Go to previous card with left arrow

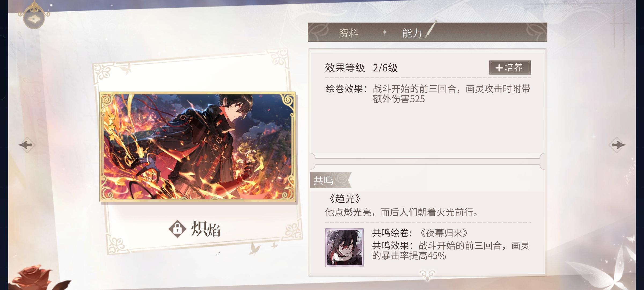click(x=27, y=145)
